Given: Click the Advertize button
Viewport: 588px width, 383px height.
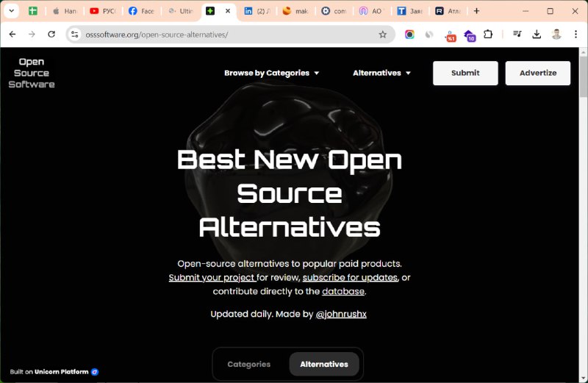Looking at the screenshot, I should pyautogui.click(x=538, y=74).
